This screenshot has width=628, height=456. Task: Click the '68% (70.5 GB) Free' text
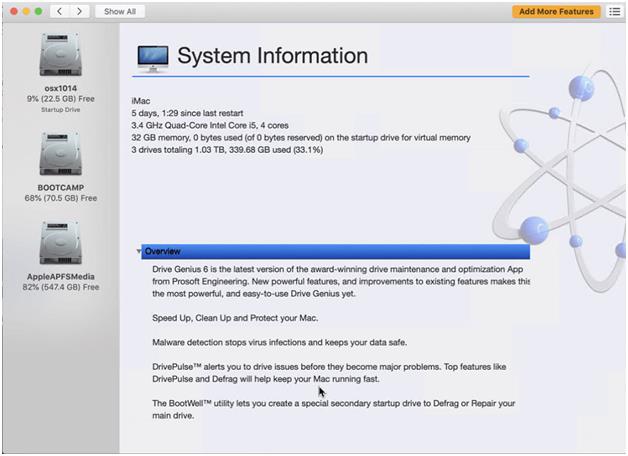click(61, 198)
